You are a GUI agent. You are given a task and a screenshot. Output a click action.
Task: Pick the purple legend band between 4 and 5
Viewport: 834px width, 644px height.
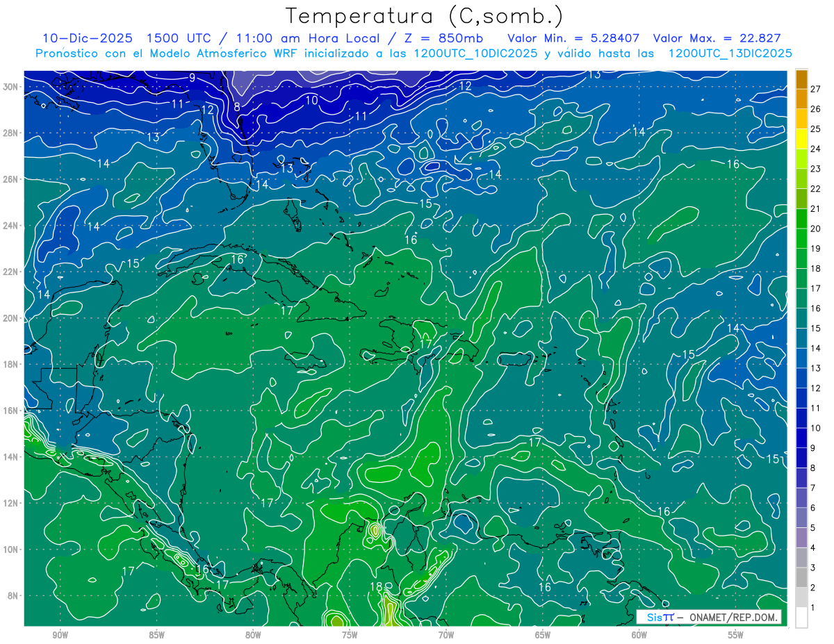801,538
